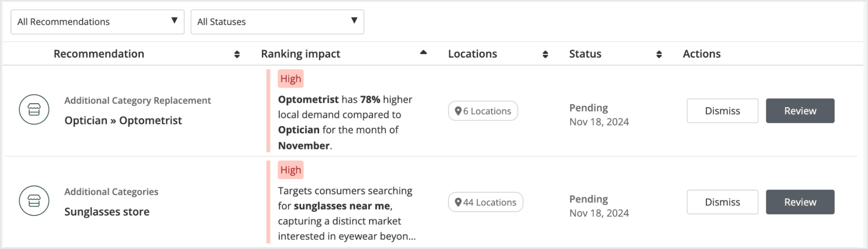This screenshot has height=249, width=868.
Task: Click the High impact tag for Optometrist
Action: pyautogui.click(x=290, y=79)
